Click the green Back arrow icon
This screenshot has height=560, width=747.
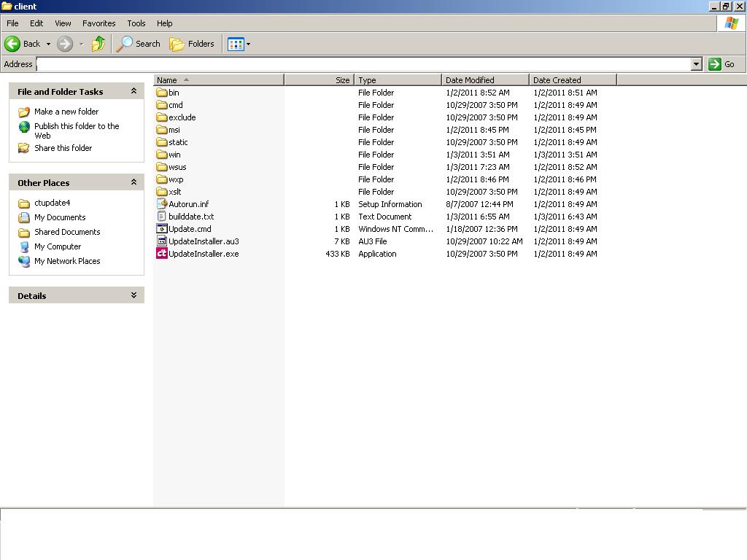(x=12, y=44)
